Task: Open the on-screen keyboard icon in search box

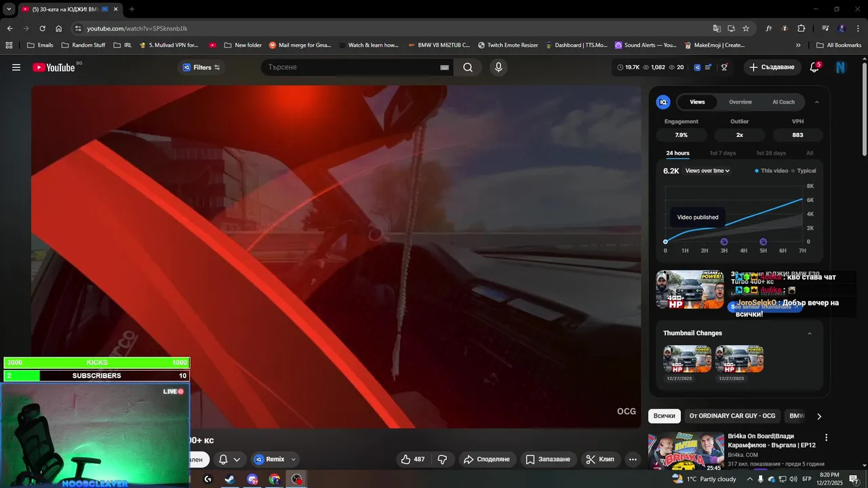Action: click(444, 67)
